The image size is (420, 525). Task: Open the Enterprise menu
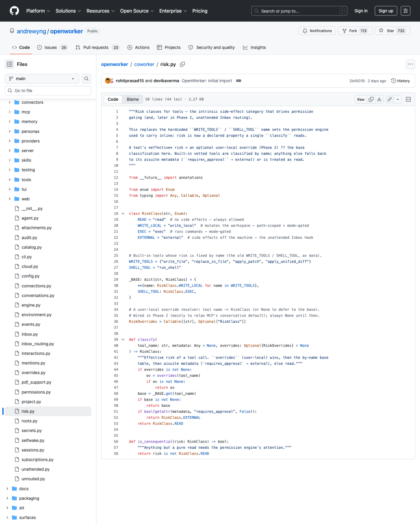point(173,11)
